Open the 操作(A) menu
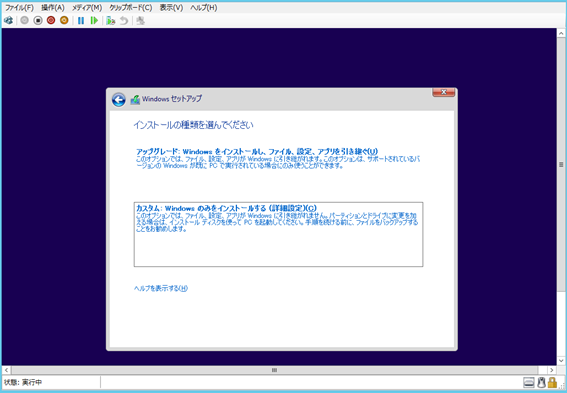Screen dimensions: 567x393 [x=53, y=8]
